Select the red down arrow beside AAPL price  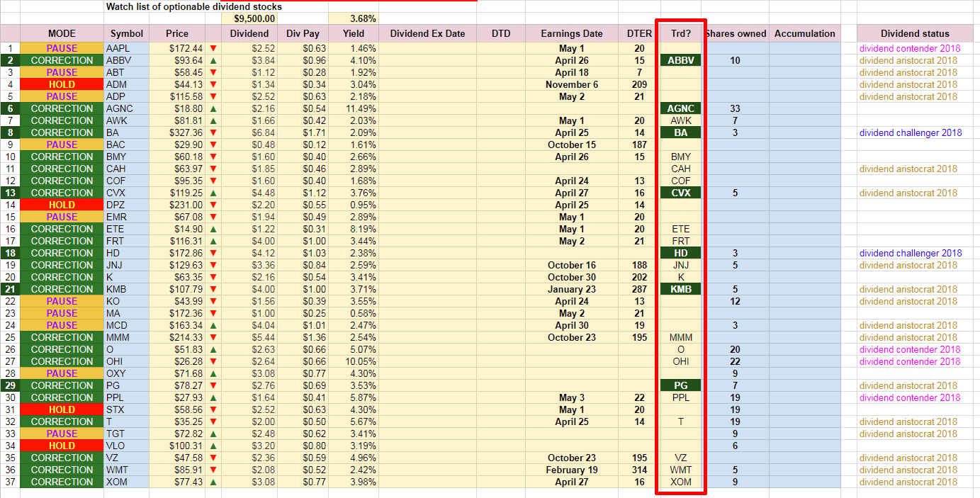click(213, 48)
